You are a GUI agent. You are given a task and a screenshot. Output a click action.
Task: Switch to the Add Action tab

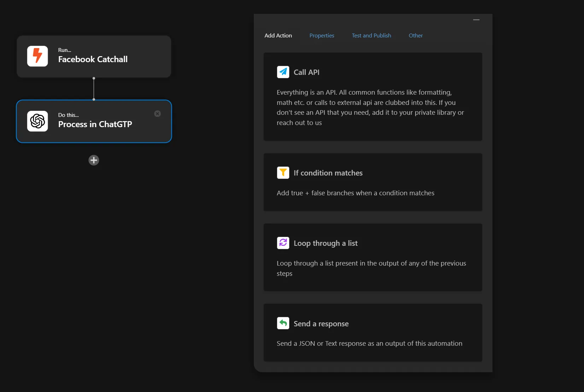point(278,36)
